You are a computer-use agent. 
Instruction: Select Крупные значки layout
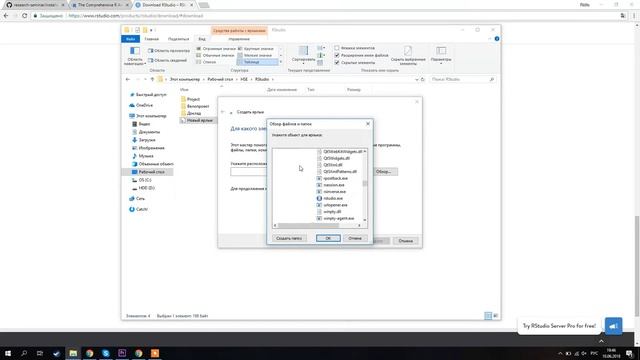(256, 49)
